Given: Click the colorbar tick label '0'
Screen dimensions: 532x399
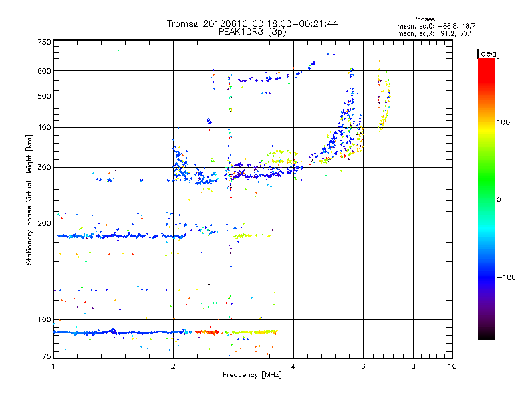Looking at the screenshot, I should point(499,200).
